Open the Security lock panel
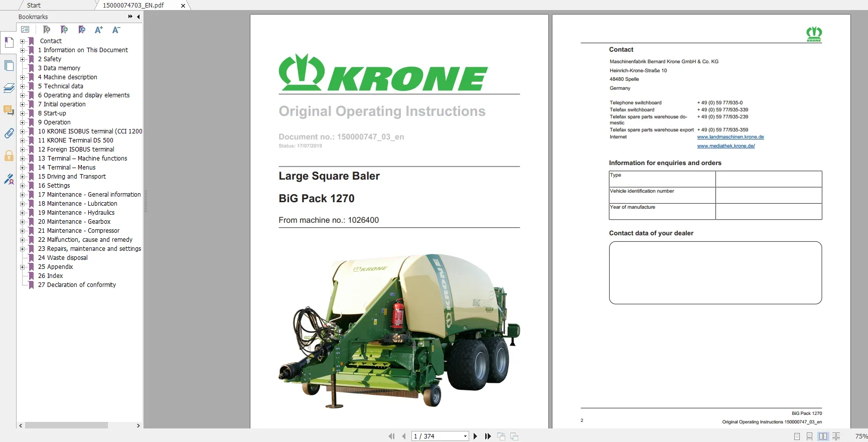 pos(9,156)
